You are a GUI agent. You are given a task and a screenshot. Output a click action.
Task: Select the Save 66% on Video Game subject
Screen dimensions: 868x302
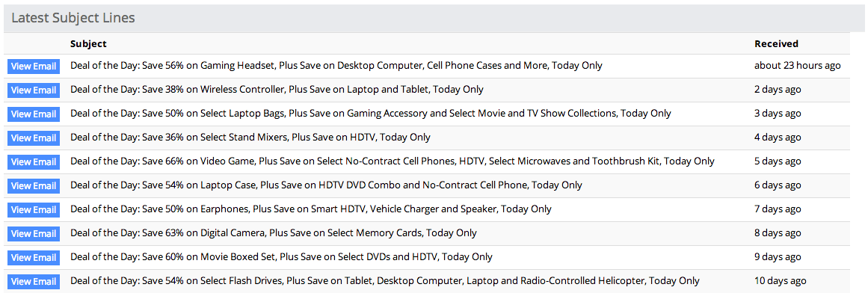point(393,161)
